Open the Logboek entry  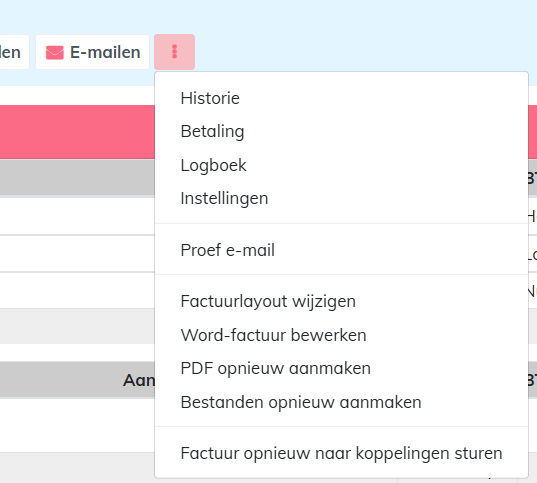(x=213, y=165)
